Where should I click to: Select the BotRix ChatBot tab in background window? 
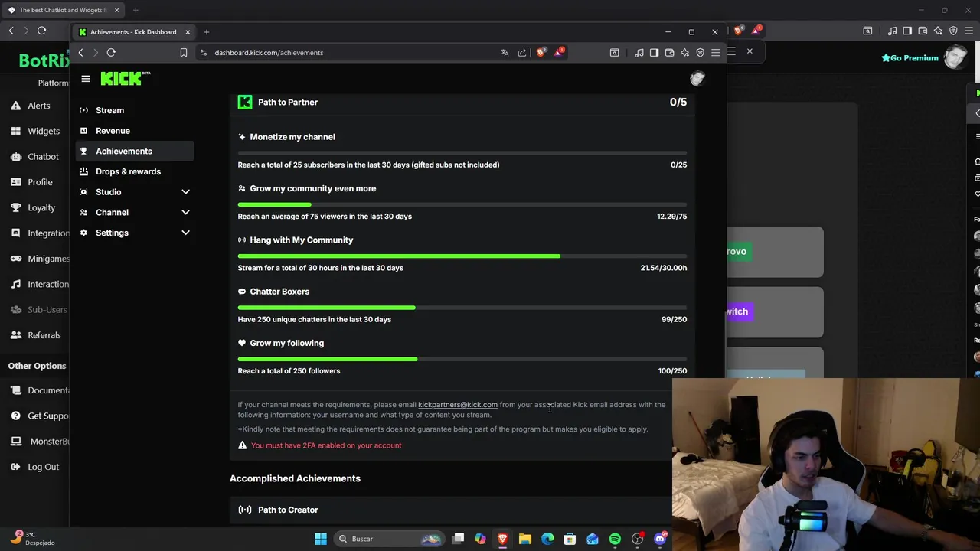coord(63,10)
